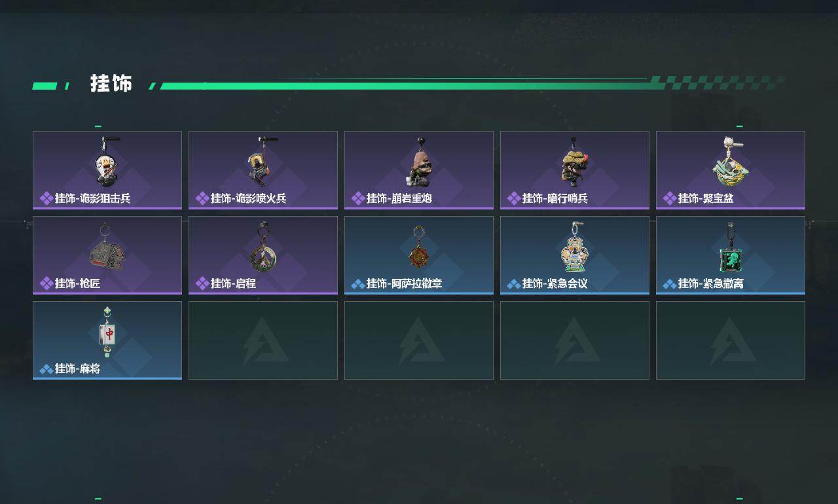Screen dimensions: 838x504
Task: Click the 挂饰 section header
Action: 111,84
